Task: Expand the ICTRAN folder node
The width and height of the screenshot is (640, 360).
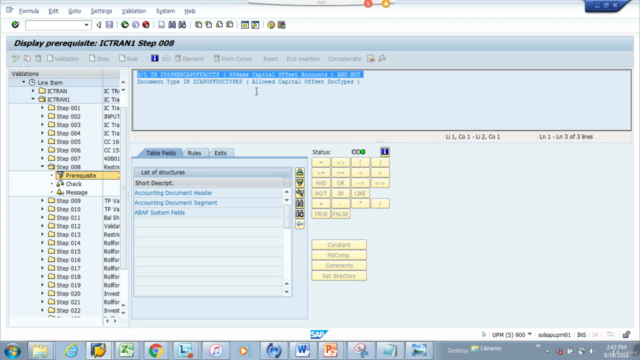Action: [33, 91]
